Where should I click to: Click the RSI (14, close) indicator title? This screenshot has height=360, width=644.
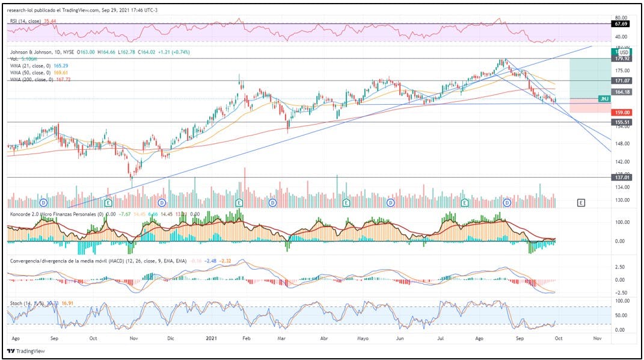(25, 21)
